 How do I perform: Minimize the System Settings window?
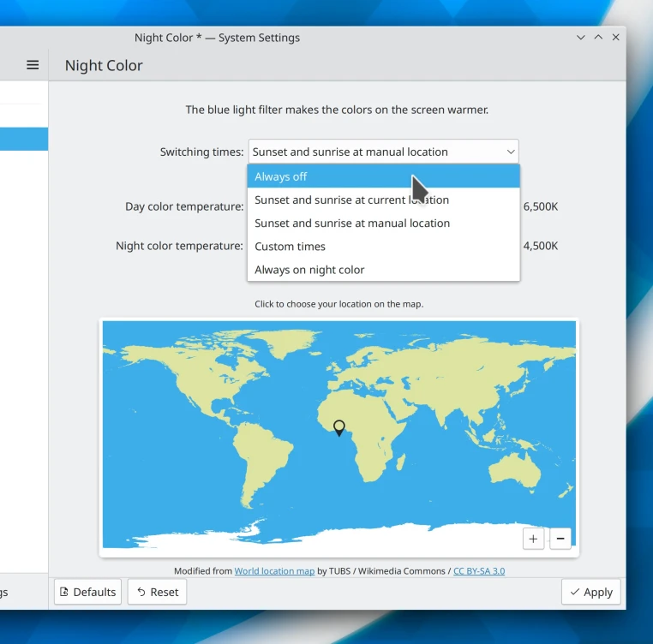[581, 38]
